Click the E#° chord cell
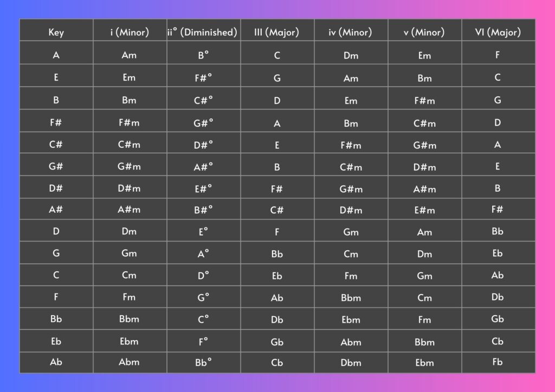 point(203,188)
